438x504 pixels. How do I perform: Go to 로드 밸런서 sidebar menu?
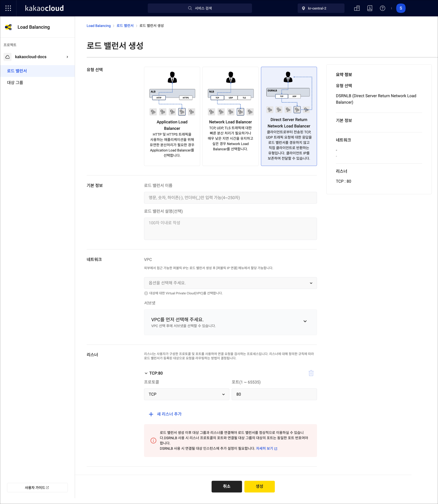click(37, 71)
